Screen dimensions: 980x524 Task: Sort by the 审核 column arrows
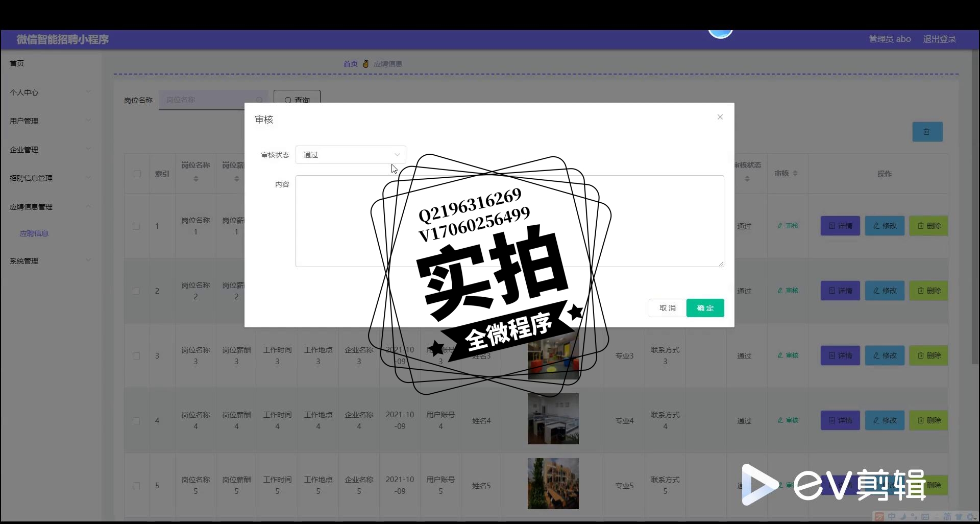coord(795,174)
